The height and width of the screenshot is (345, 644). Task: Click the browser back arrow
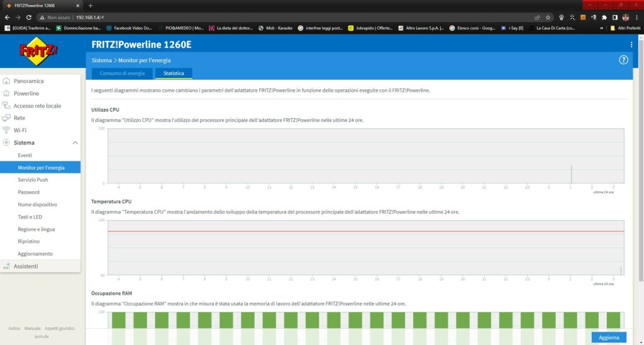pos(7,17)
